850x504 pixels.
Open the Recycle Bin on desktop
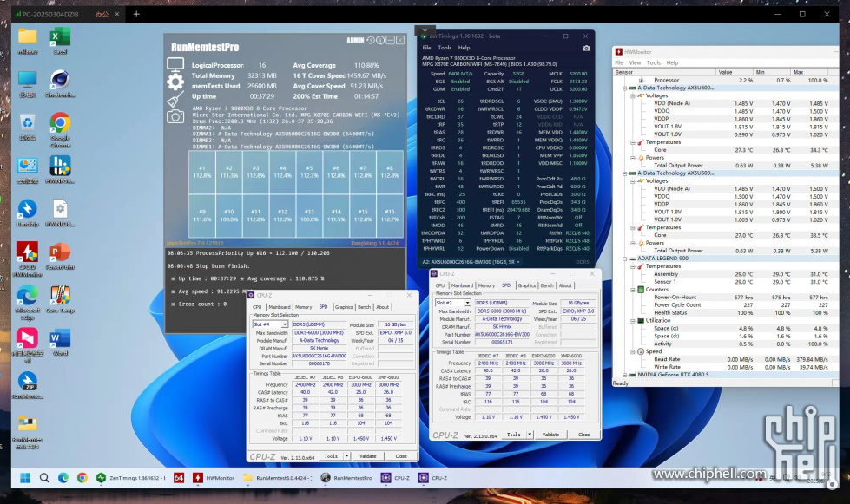tap(28, 128)
